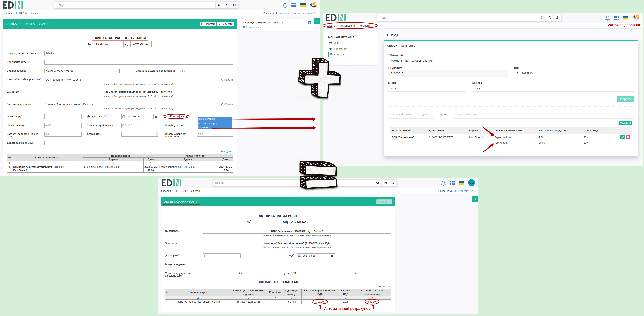Switch to the Тарифи tab
644x316 pixels.
[x=444, y=114]
